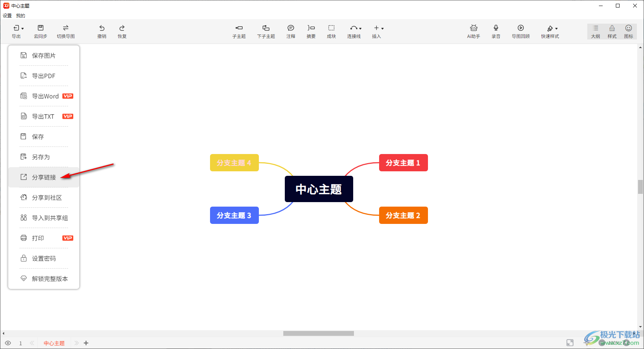Open the 导出 export dropdown
The image size is (644, 349).
18,32
